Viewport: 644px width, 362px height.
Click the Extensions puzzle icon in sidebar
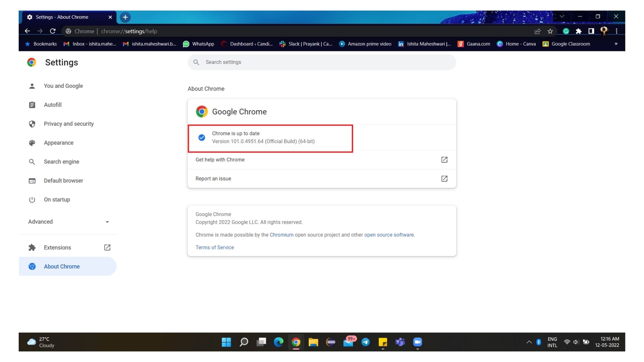click(x=32, y=247)
